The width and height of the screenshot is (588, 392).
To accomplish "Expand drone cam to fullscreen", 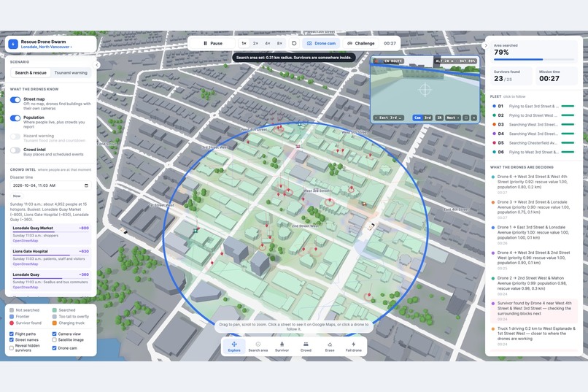I will pos(466,118).
